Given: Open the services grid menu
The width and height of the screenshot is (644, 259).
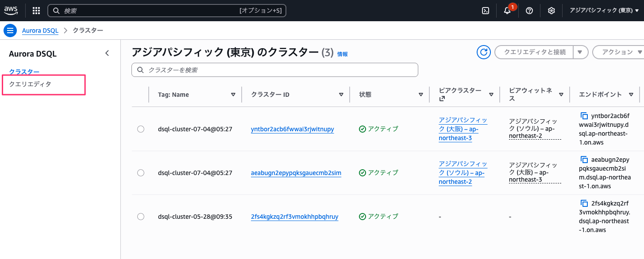Looking at the screenshot, I should click(x=36, y=10).
